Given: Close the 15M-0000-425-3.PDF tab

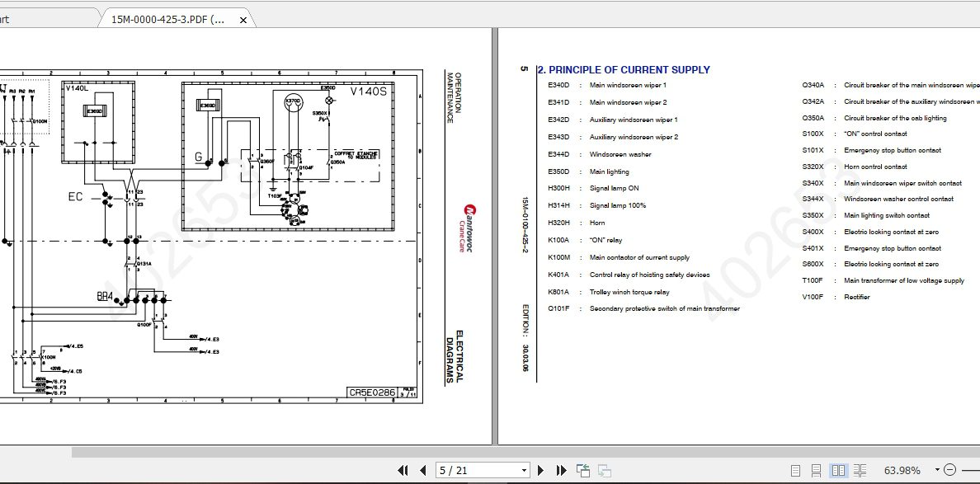Looking at the screenshot, I should (242, 17).
